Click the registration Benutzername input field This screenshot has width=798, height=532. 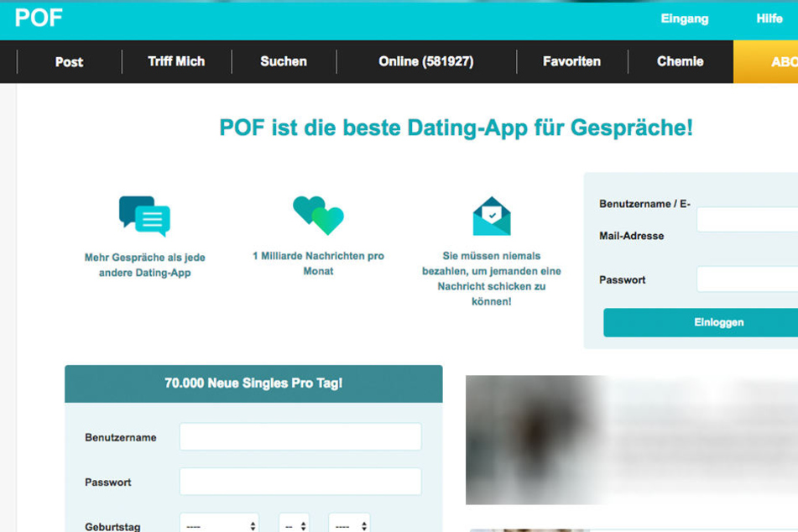(x=300, y=437)
